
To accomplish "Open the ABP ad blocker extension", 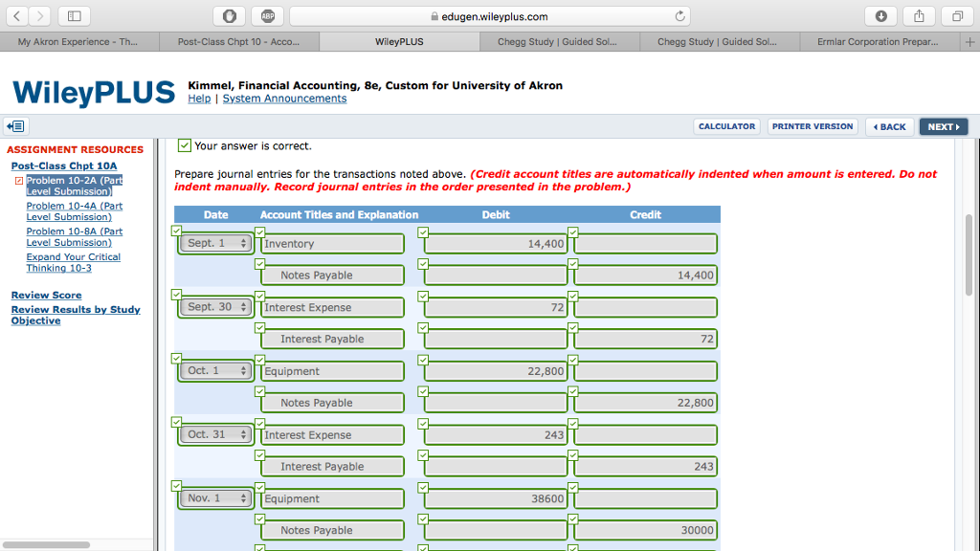I will tap(268, 16).
